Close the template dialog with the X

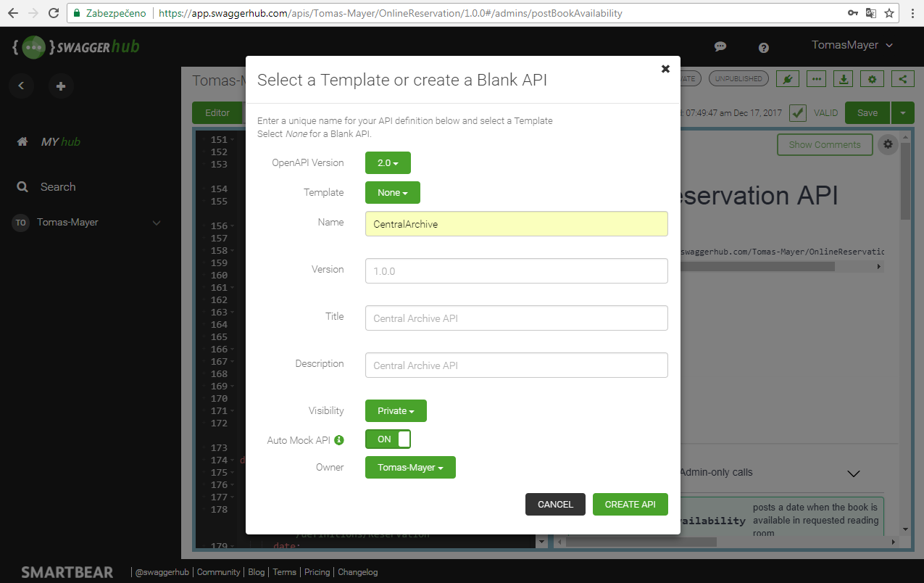665,69
